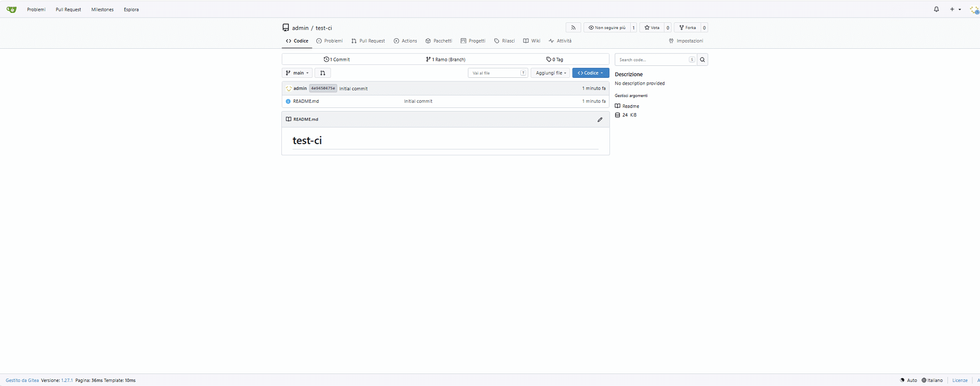Image resolution: width=980 pixels, height=386 pixels.
Task: Open the Pacchetti tab
Action: [438, 41]
